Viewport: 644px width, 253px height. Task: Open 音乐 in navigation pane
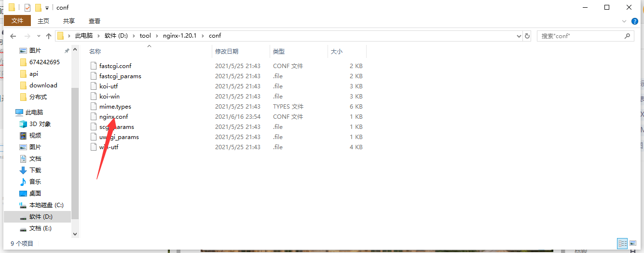tap(35, 182)
